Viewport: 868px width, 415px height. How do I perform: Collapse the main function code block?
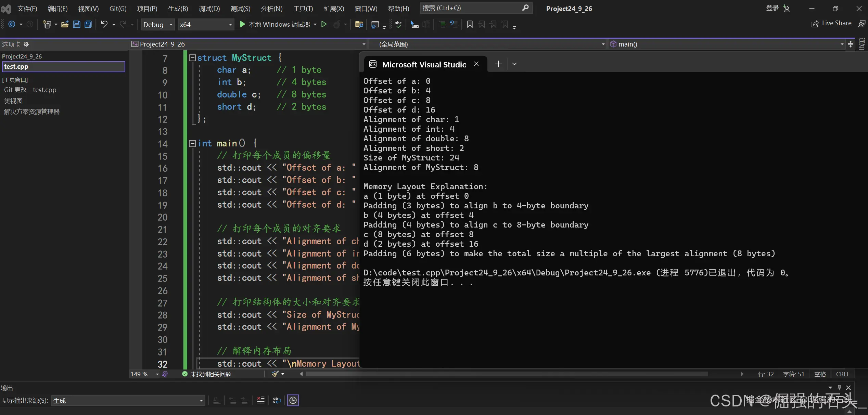[192, 143]
